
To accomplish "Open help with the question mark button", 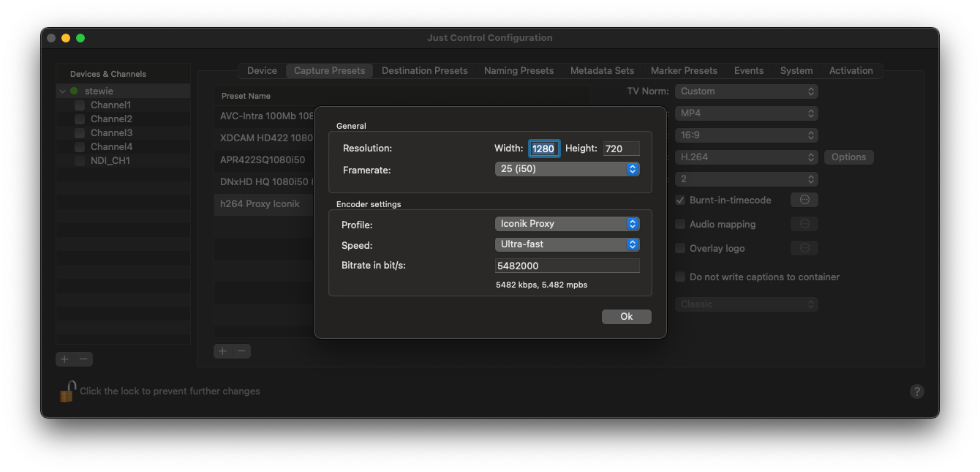I will [917, 392].
